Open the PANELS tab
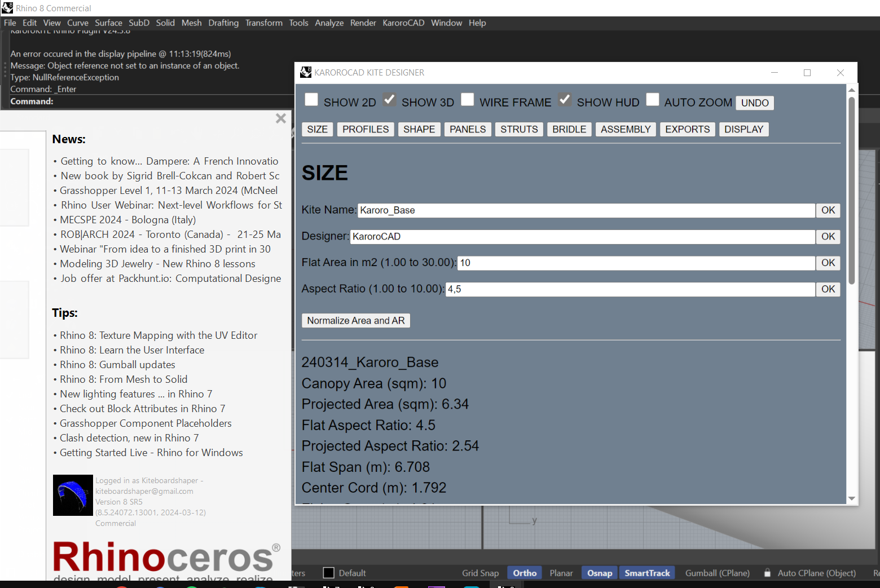 click(468, 129)
